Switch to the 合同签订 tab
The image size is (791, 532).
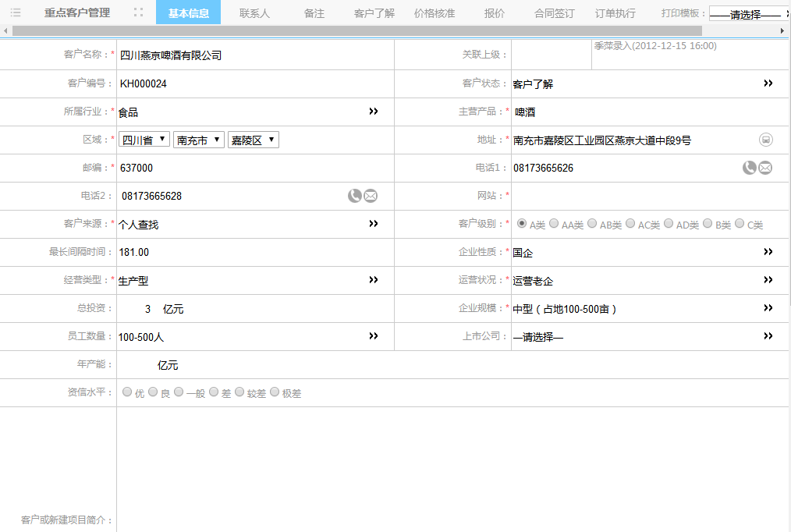pyautogui.click(x=555, y=13)
